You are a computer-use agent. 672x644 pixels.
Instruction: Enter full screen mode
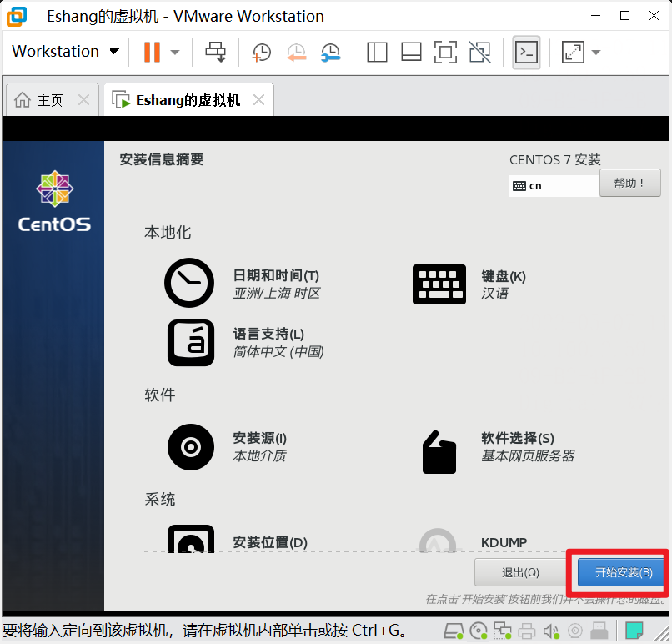tap(445, 53)
